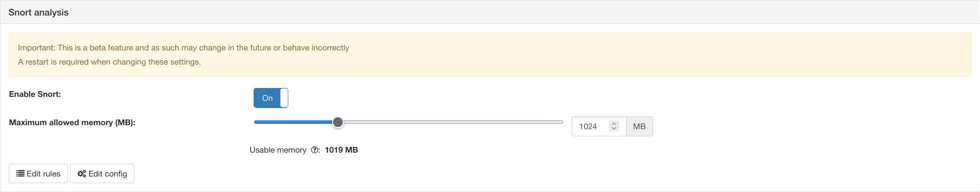Click the Enable Snort label
980x192 pixels.
[35, 94]
